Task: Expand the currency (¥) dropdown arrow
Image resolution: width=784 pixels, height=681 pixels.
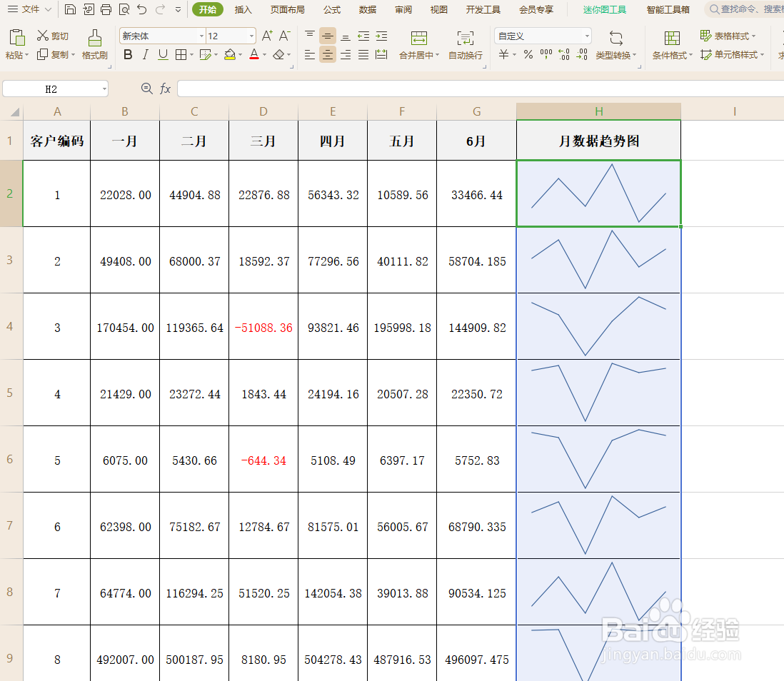Action: [x=515, y=55]
